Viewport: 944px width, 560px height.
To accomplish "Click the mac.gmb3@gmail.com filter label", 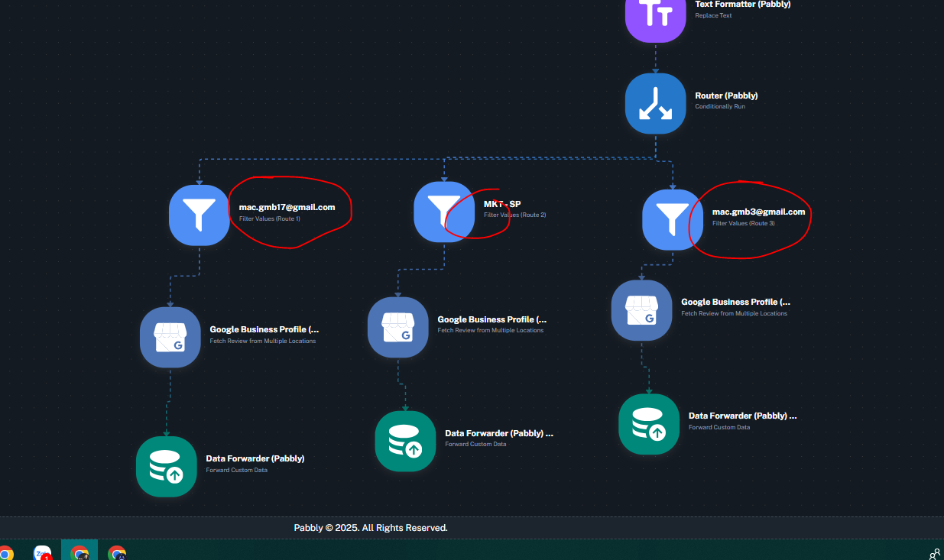I will [758, 212].
